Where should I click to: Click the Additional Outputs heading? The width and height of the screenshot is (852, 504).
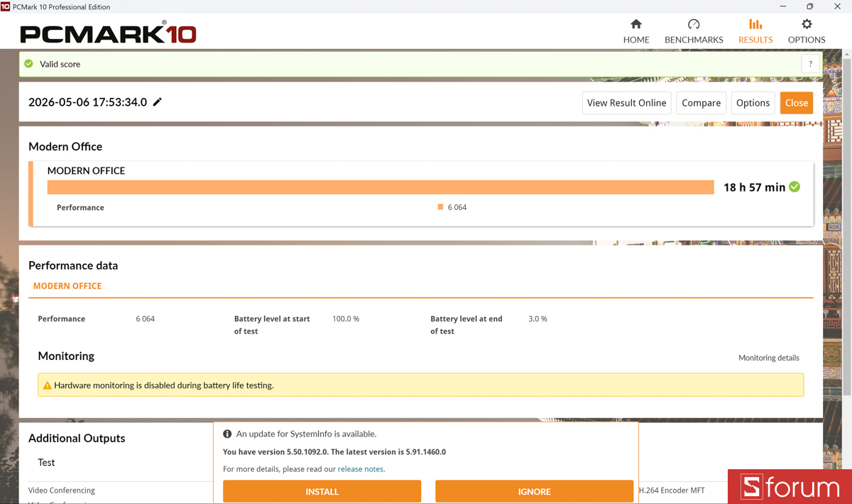[77, 438]
